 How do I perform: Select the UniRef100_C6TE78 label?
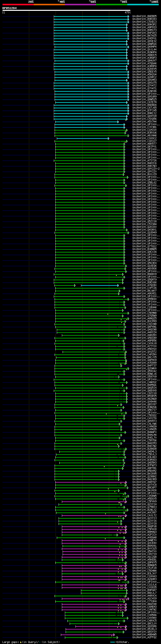[x=144, y=102]
